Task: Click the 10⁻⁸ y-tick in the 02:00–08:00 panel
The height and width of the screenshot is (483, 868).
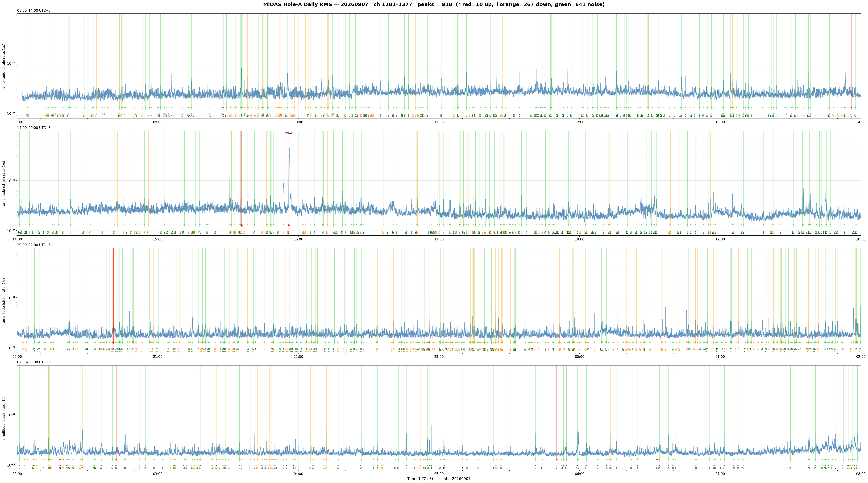Action: tap(11, 415)
